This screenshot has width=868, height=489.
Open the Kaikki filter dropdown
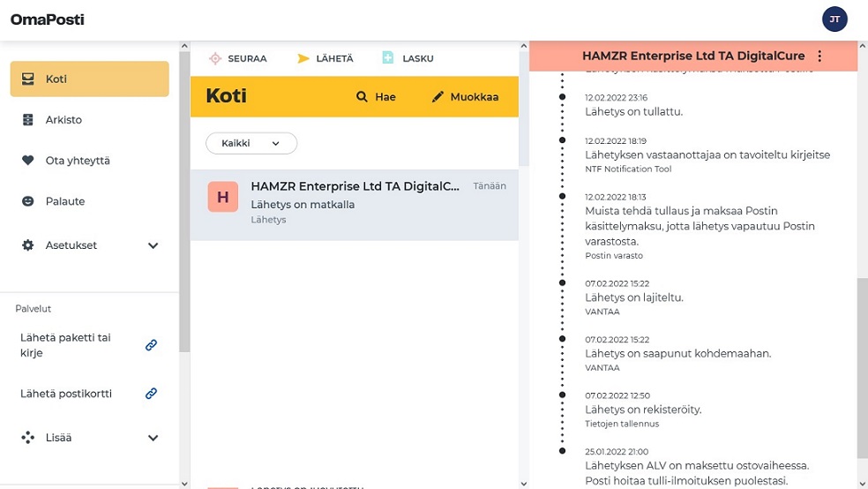click(x=251, y=143)
